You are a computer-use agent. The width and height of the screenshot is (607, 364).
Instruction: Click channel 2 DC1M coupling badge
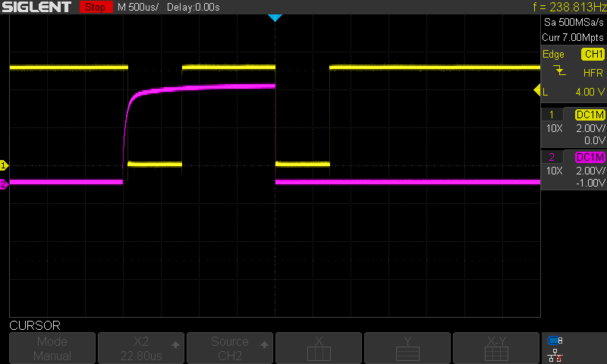(x=590, y=157)
